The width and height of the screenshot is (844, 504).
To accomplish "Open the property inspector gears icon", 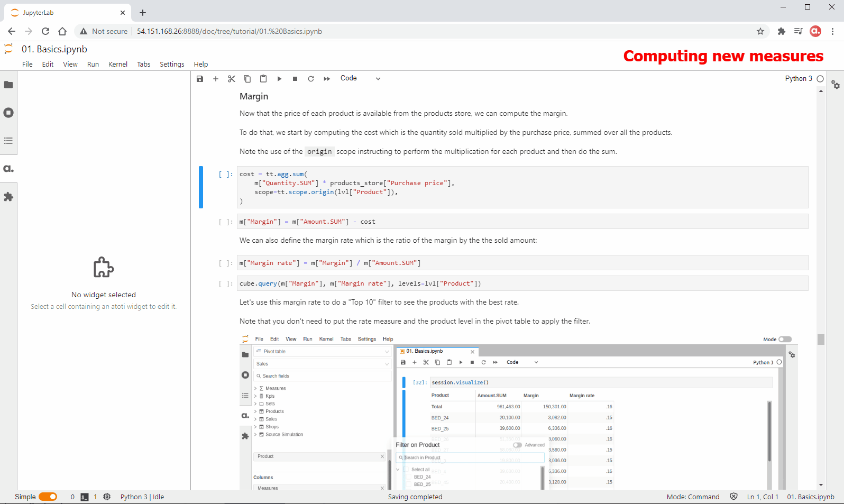I will click(x=836, y=85).
